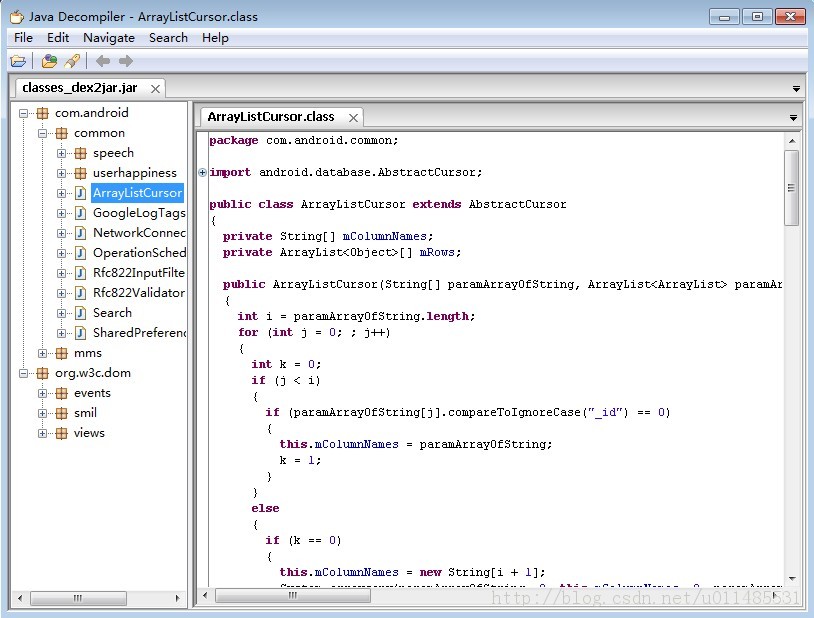The height and width of the screenshot is (618, 814).
Task: Click the userhappiness package icon
Action: tap(80, 173)
